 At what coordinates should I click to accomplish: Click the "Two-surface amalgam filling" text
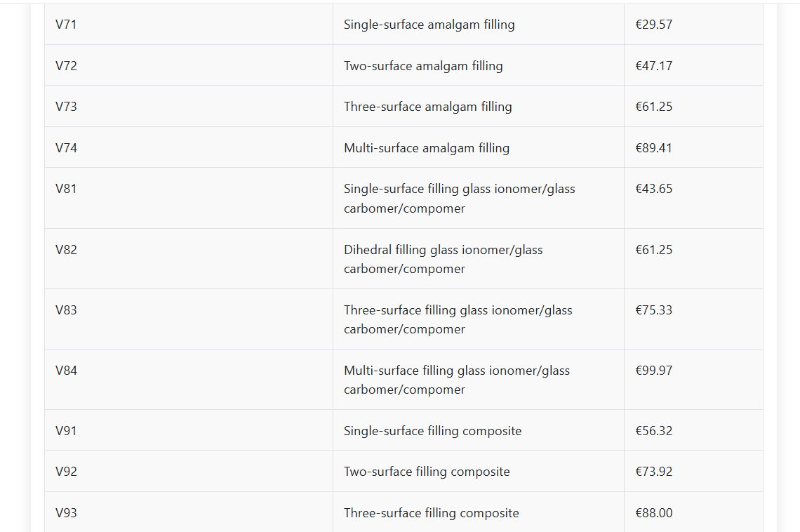(423, 66)
